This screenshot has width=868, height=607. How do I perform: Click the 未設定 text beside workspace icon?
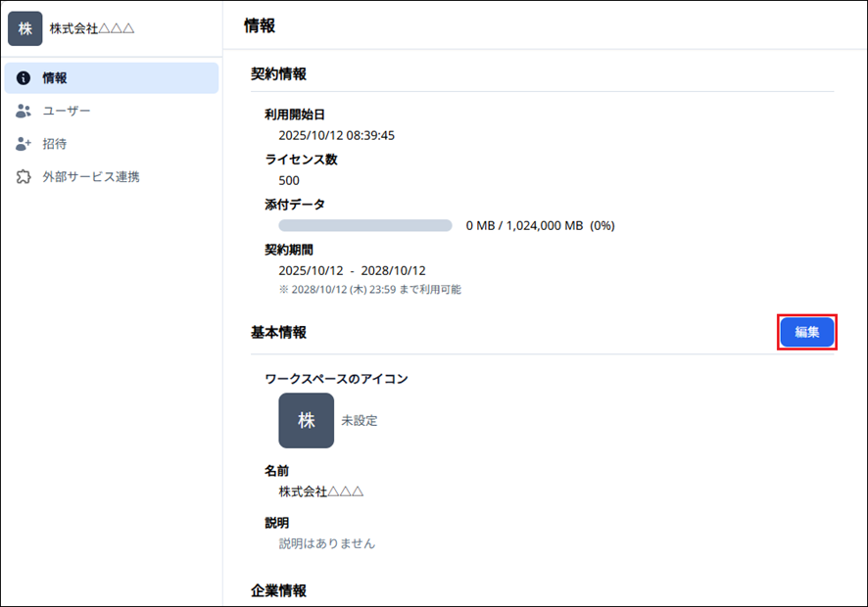click(x=359, y=421)
